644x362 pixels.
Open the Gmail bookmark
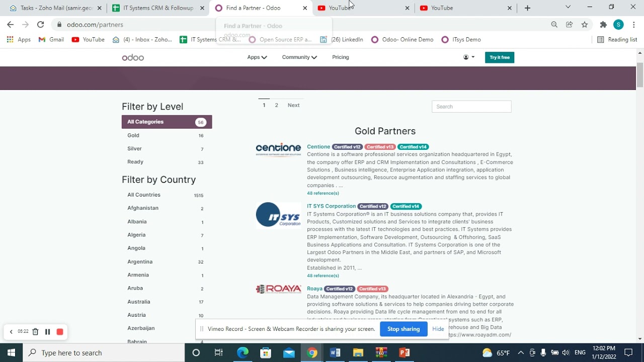tap(51, 40)
